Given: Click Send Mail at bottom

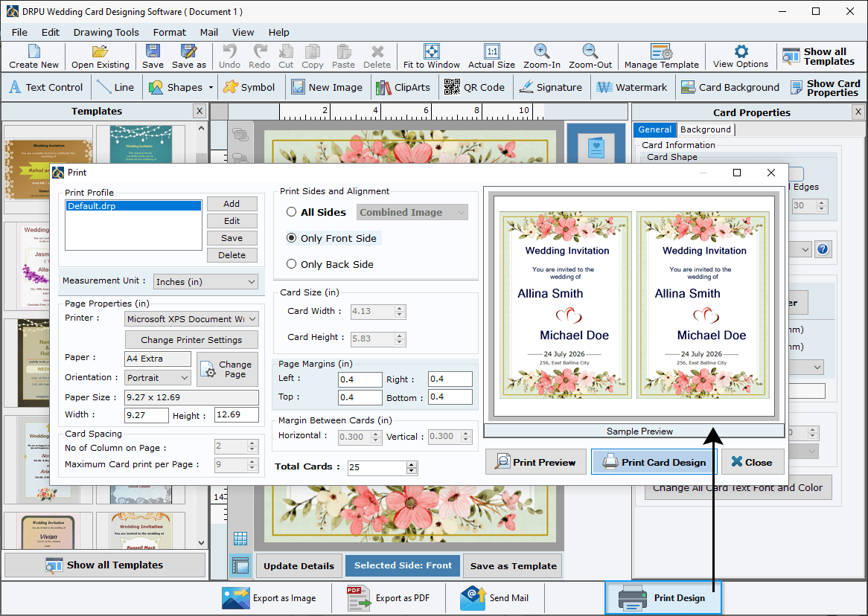Looking at the screenshot, I should click(494, 597).
